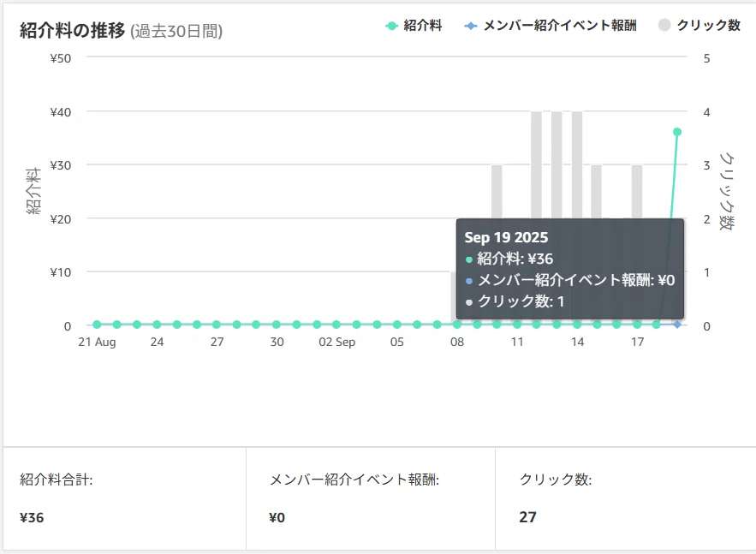Click the Sep 19 2025 tooltip header
Screen dimensions: 756x554
(506, 237)
